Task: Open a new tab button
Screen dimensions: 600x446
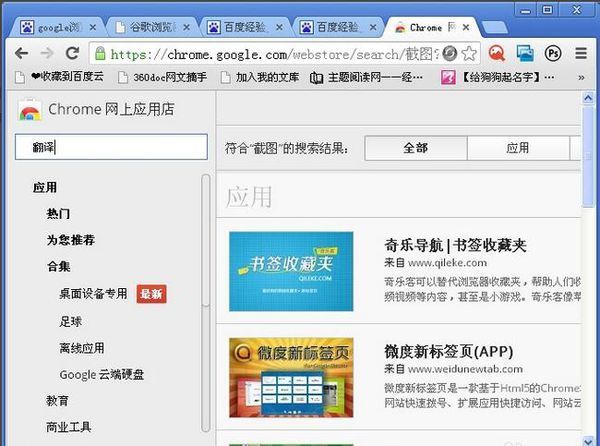Action: (495, 28)
